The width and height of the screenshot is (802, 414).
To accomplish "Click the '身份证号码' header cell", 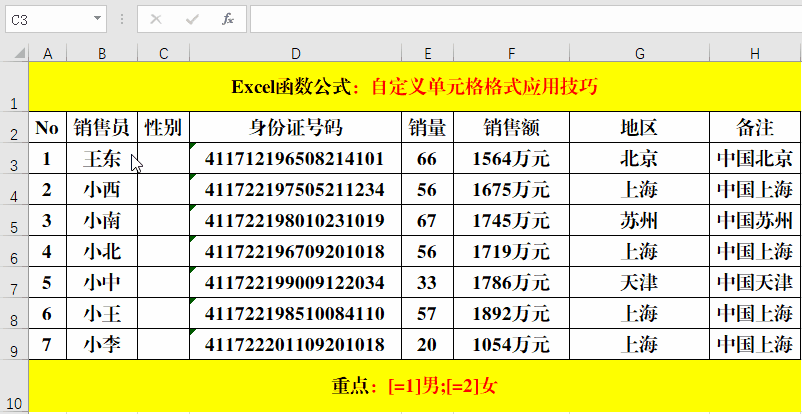I will pos(295,127).
